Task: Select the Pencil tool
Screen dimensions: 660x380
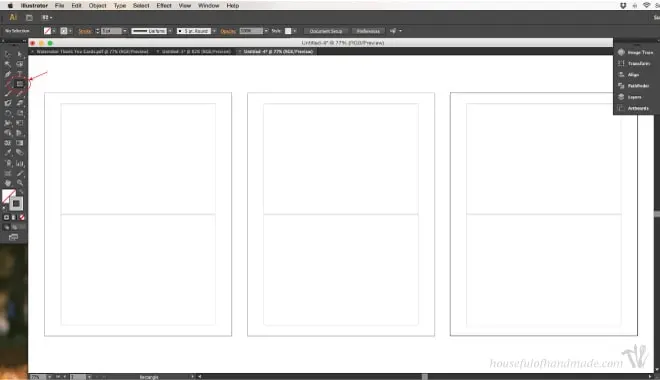Action: (19, 93)
